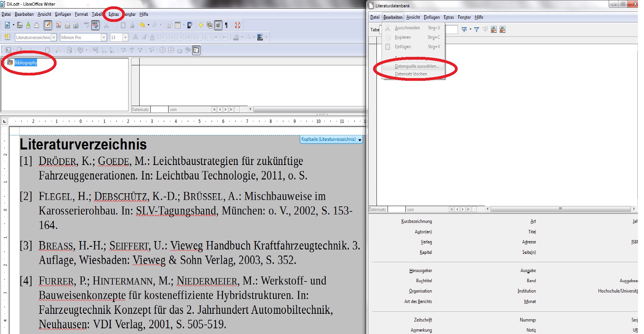This screenshot has height=334, width=644.
Task: Toggle Edit File mode button
Action: click(x=48, y=25)
